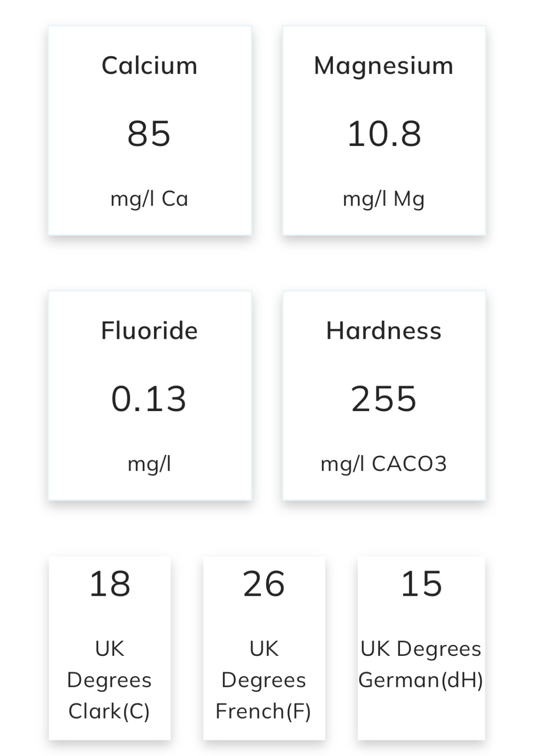Click the Calcium card title
The width and height of the screenshot is (534, 756).
click(x=149, y=65)
